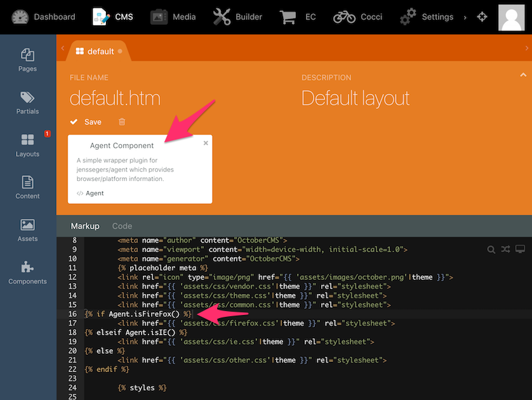Image resolution: width=532 pixels, height=400 pixels.
Task: Click the Dashboard menu label
Action: [x=55, y=17]
